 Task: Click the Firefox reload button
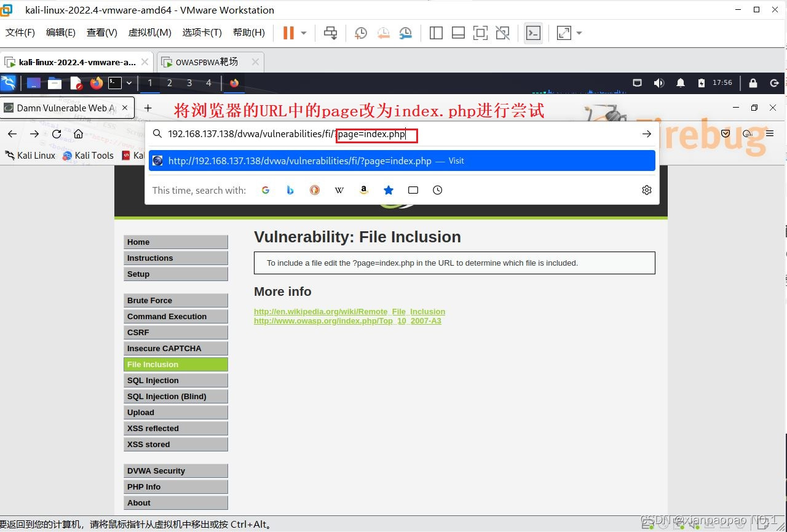pos(57,134)
